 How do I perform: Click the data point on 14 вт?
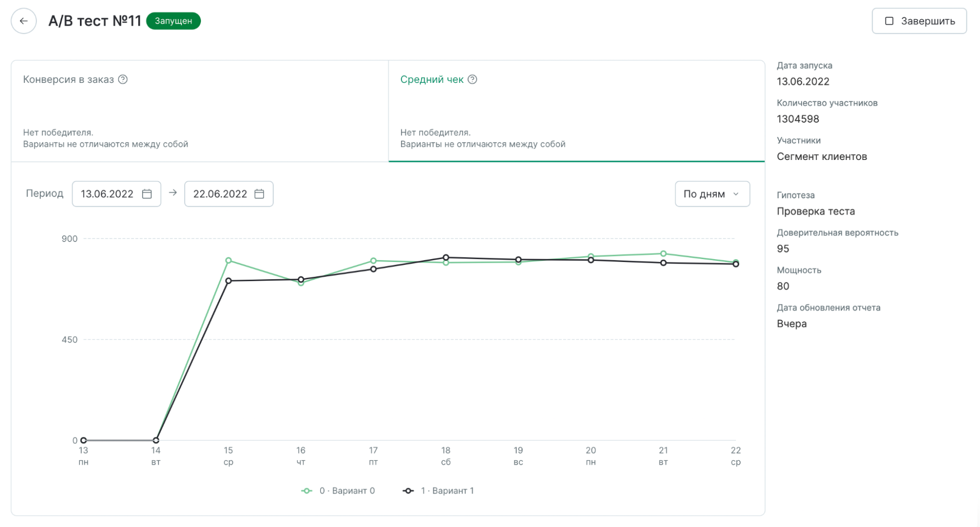(156, 440)
